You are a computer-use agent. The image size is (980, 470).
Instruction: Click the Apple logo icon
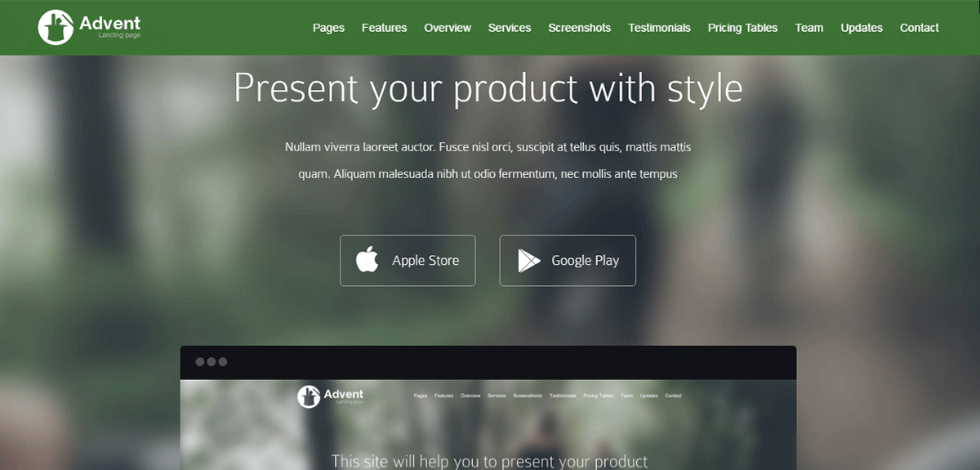pos(367,260)
